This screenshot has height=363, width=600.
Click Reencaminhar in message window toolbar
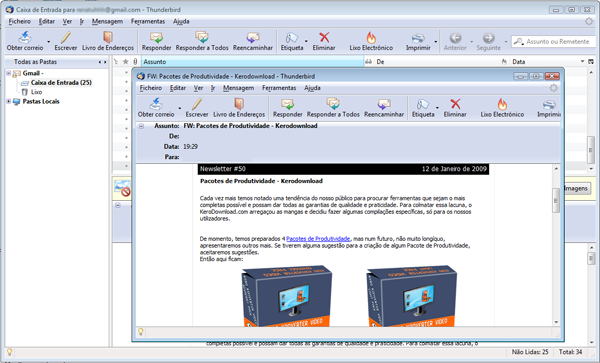pyautogui.click(x=384, y=108)
